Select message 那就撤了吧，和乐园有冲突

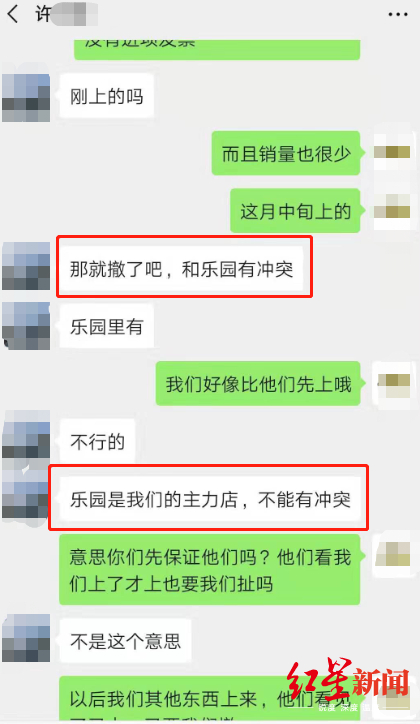point(181,269)
